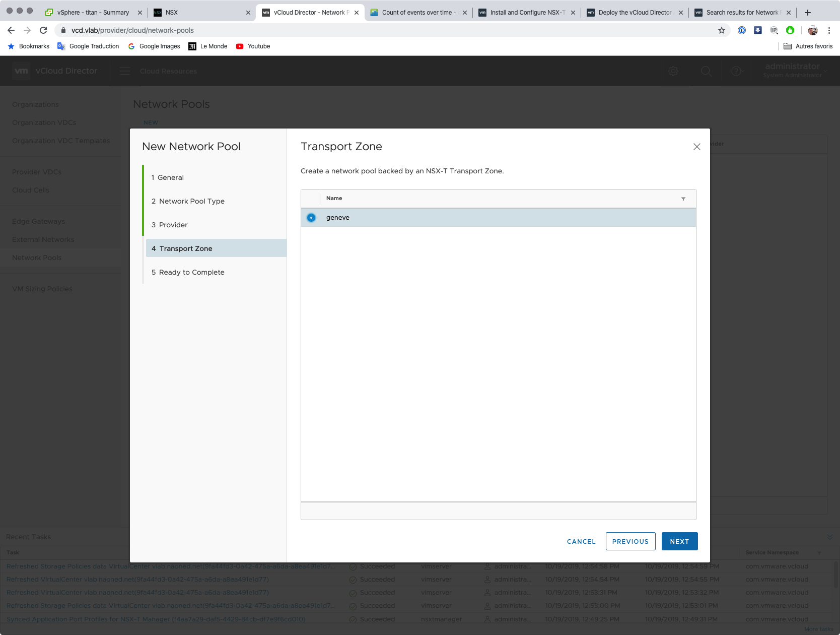
Task: Open the Le Monde bookmark
Action: pos(208,46)
